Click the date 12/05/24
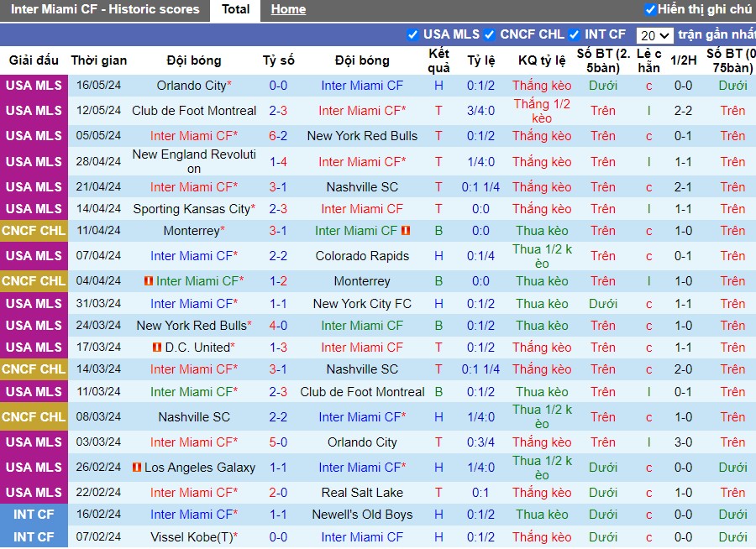This screenshot has height=549, width=756. point(98,110)
